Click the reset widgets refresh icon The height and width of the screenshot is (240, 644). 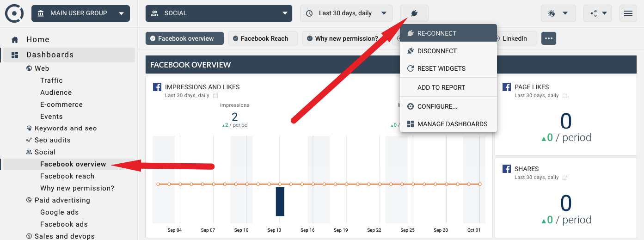point(410,68)
